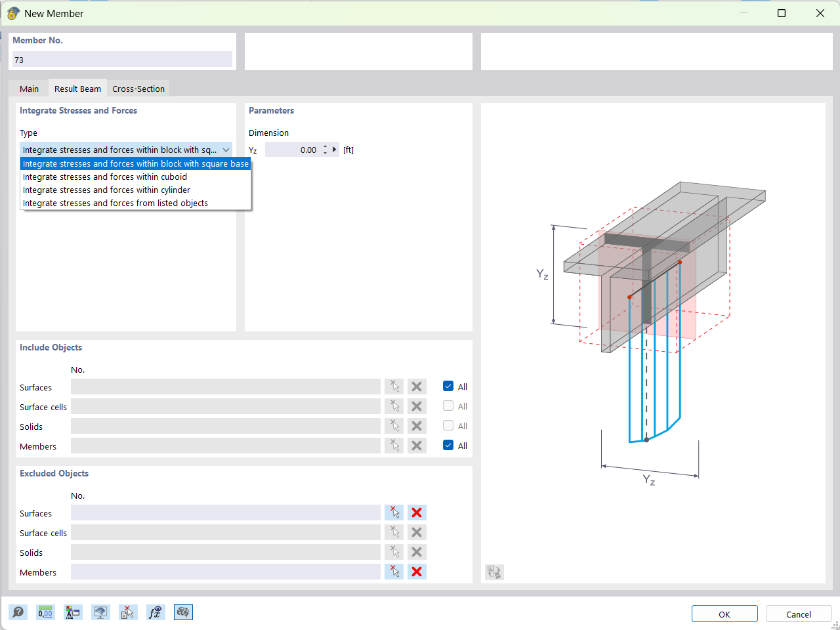Clear Surfaces with red X in Excluded Objects
The image size is (840, 630).
coord(417,513)
